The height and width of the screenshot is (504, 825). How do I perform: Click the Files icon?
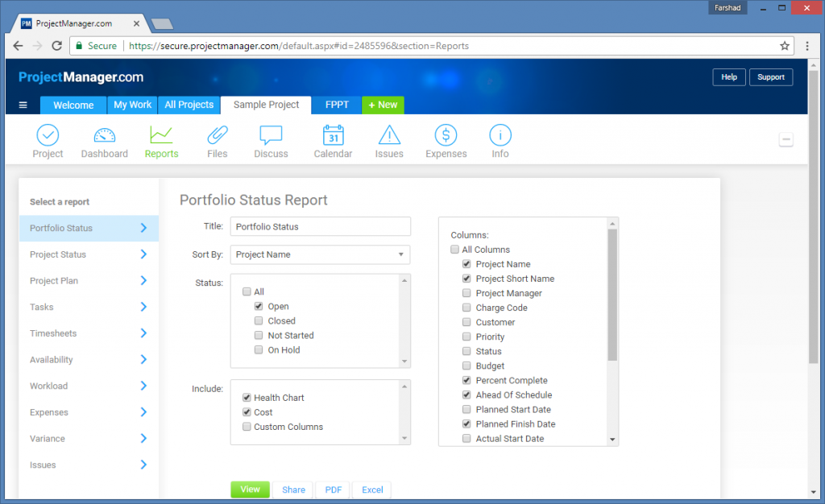coord(217,140)
